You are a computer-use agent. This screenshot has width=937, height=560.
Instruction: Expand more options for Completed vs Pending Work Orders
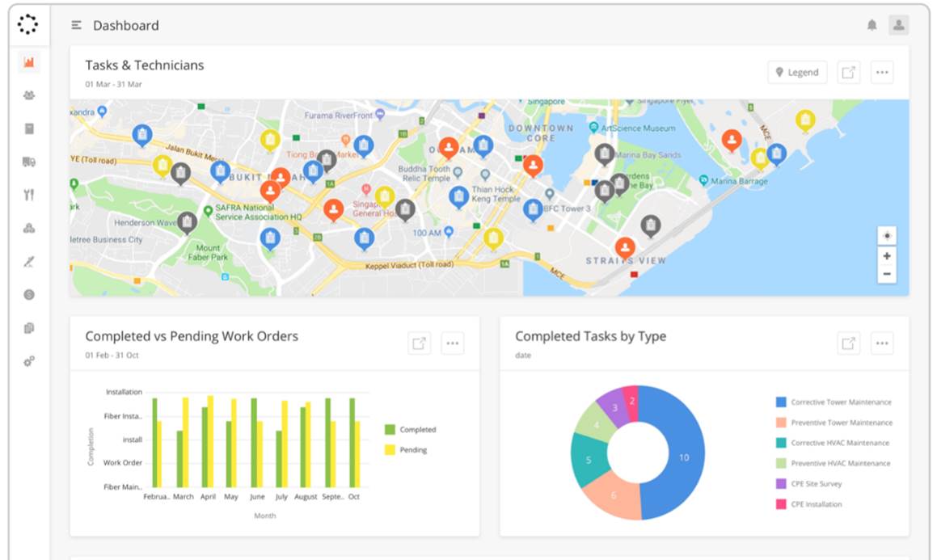pos(452,343)
